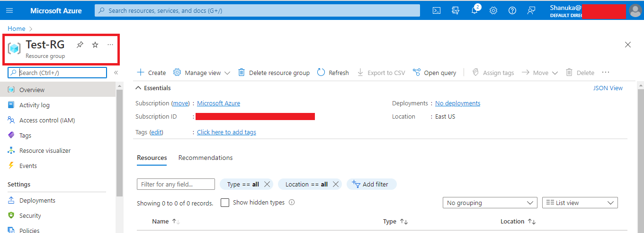Collapse the Essentials section
The width and height of the screenshot is (644, 233).
click(x=138, y=88)
